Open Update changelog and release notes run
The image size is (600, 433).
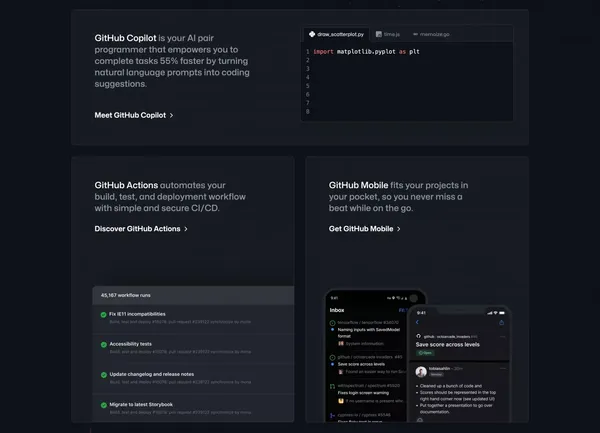coord(193,378)
